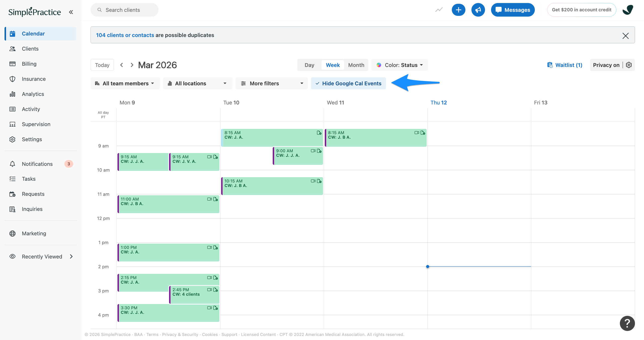Open Mon 9:15 AM CW: J. J. A. appointment

click(x=143, y=162)
